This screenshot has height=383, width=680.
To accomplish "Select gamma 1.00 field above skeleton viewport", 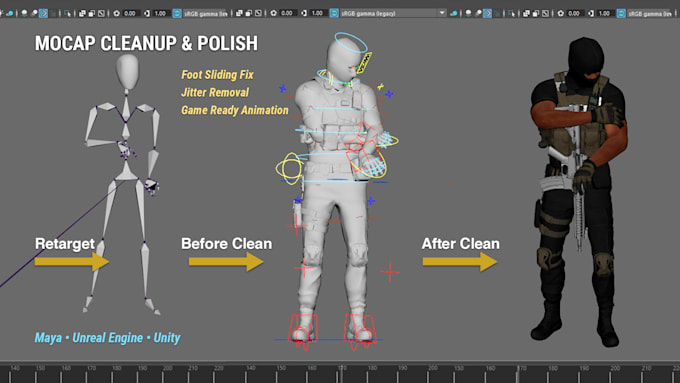I will [x=160, y=13].
